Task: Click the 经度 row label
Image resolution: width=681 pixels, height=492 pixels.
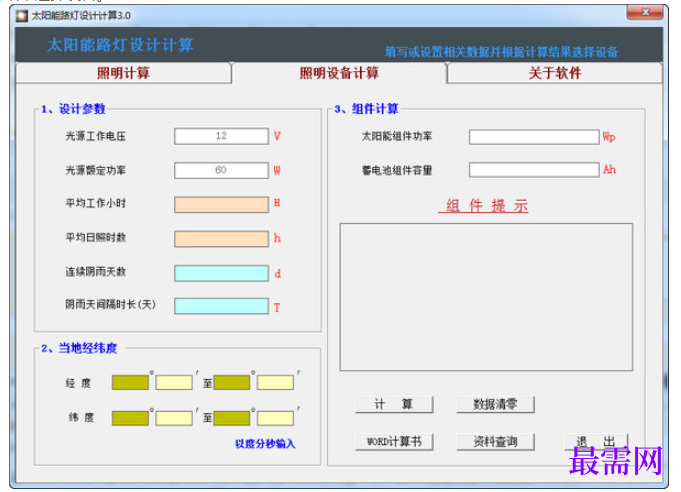Action: tap(78, 383)
